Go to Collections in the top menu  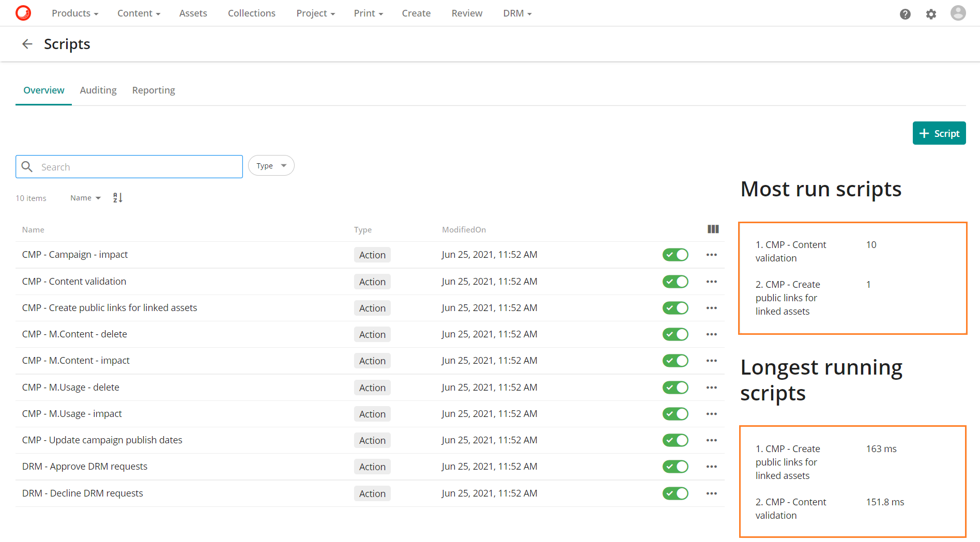[x=252, y=13]
